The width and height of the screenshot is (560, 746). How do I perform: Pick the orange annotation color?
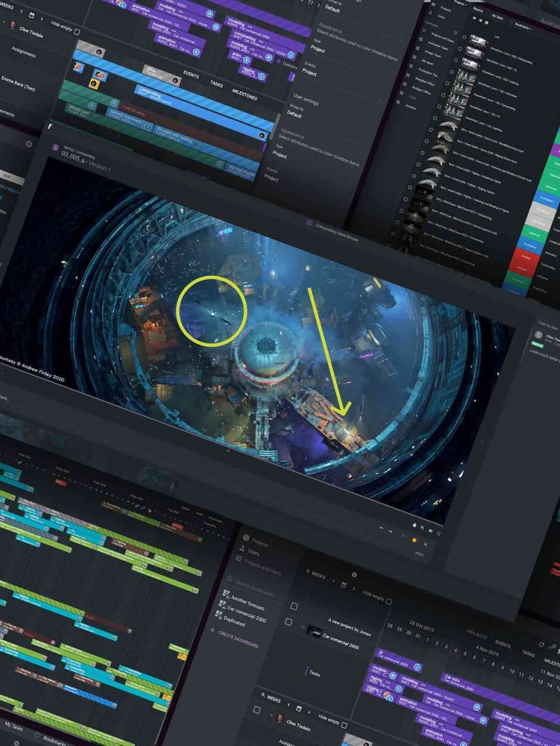414,540
